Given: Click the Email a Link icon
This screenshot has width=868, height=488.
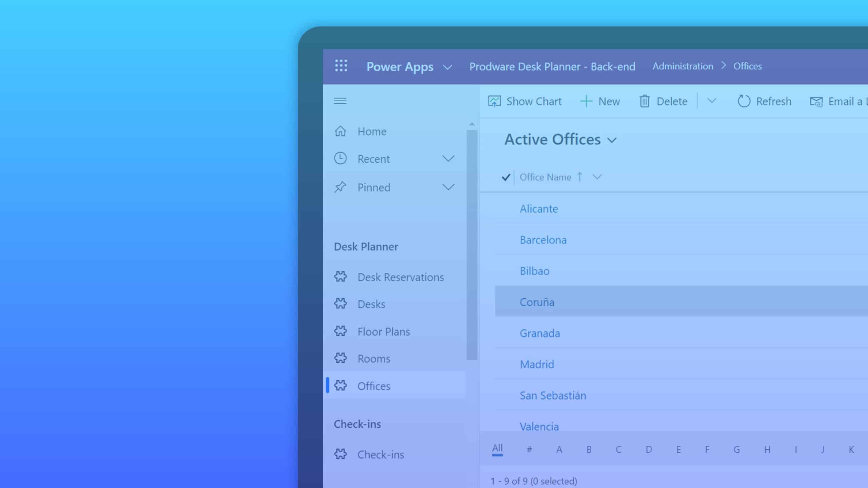Looking at the screenshot, I should pos(817,101).
